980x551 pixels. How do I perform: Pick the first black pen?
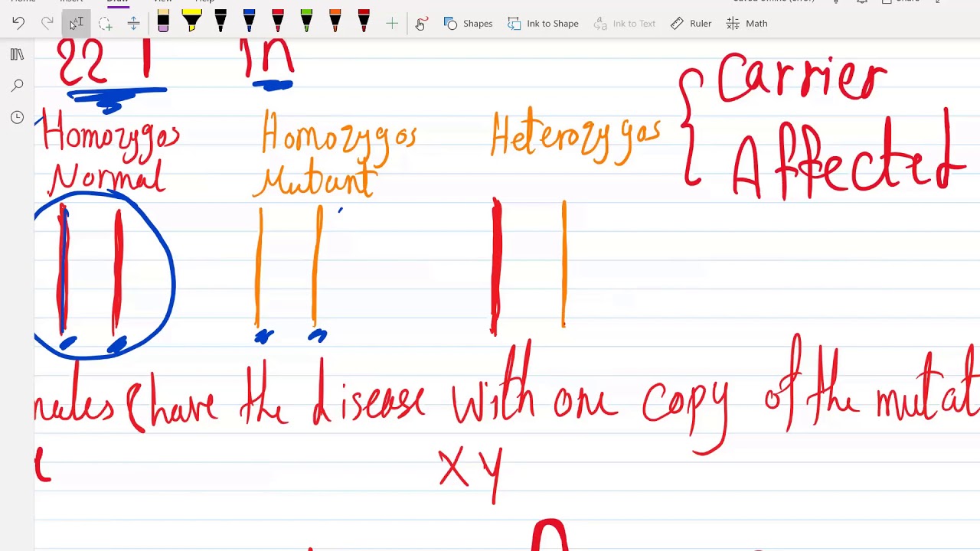[x=220, y=21]
